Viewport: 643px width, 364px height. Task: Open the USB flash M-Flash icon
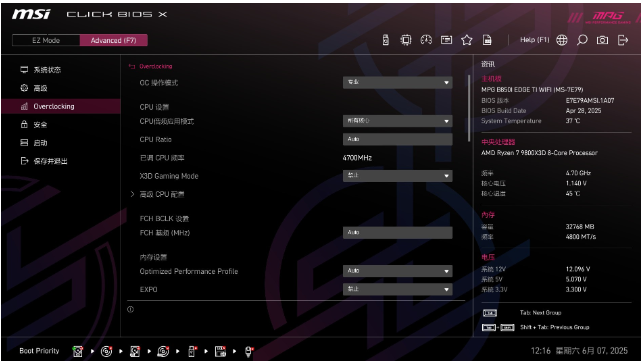pos(385,40)
